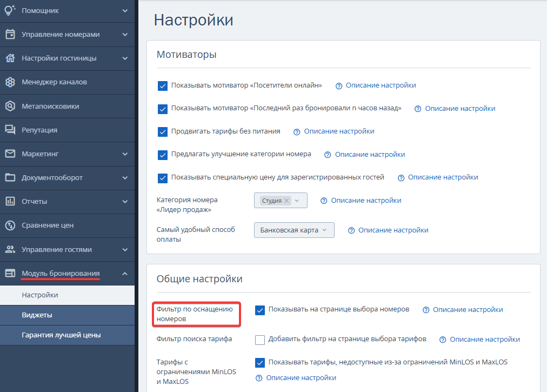Viewport: 547px width, 392px height.
Task: Click the calendar icon beside Управление номерами
Action: click(10, 34)
